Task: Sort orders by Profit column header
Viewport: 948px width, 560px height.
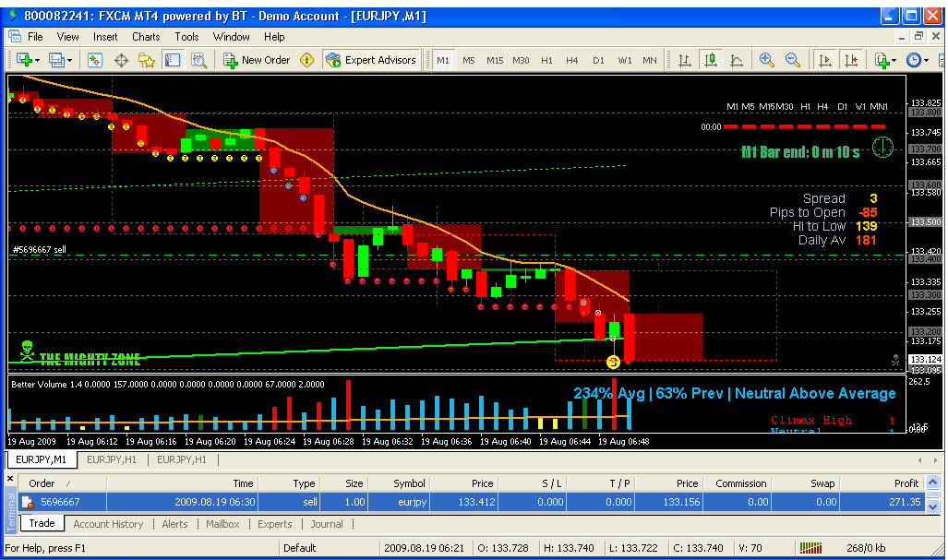Action: (x=882, y=483)
